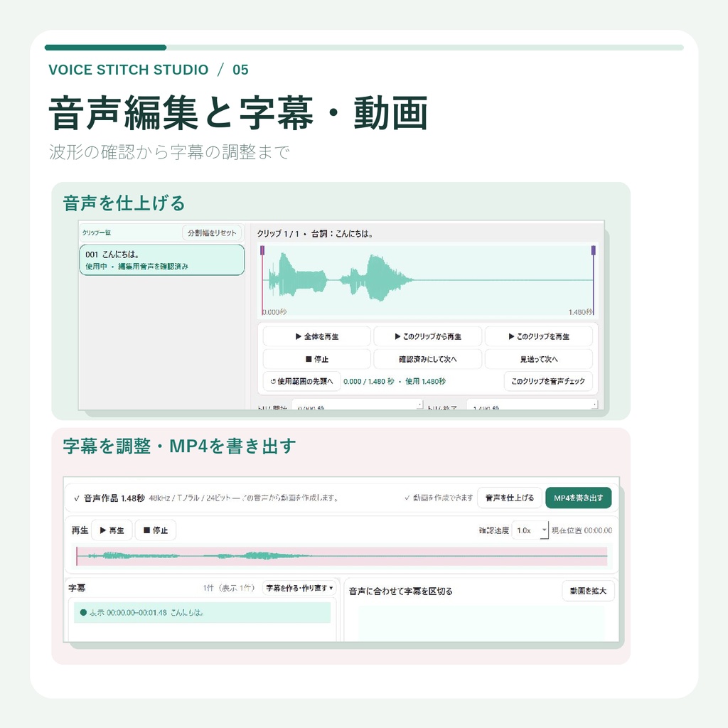The width and height of the screenshot is (728, 728).
Task: Open the 確認速度 1.0x dropdown
Action: (530, 530)
